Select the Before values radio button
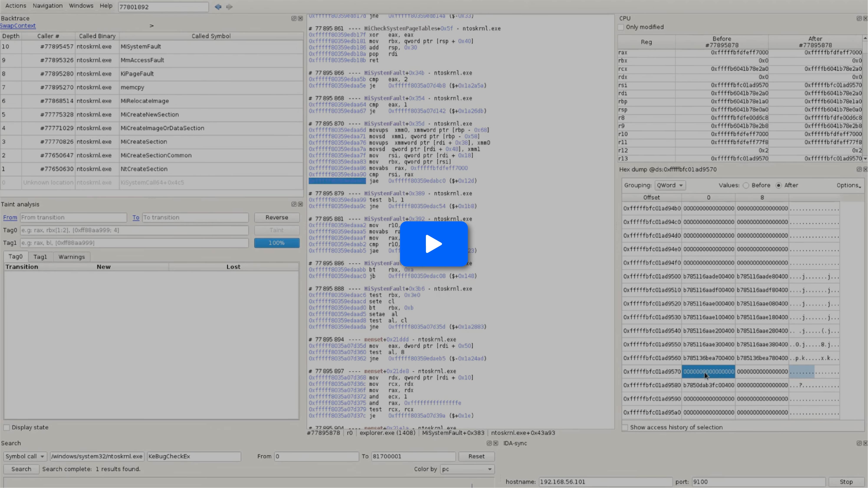Image resolution: width=868 pixels, height=488 pixels. point(746,186)
